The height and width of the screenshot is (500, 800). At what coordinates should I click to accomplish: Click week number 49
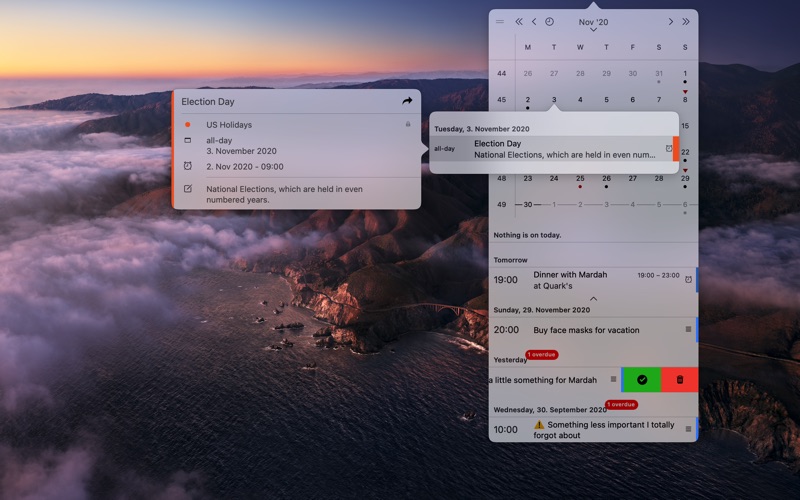click(x=502, y=205)
